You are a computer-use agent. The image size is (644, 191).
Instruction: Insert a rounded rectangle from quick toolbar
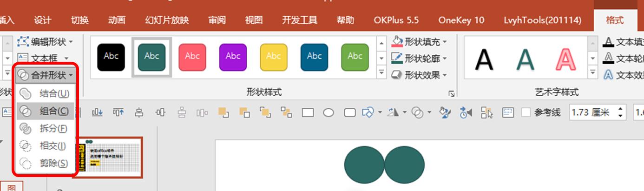pos(349,112)
